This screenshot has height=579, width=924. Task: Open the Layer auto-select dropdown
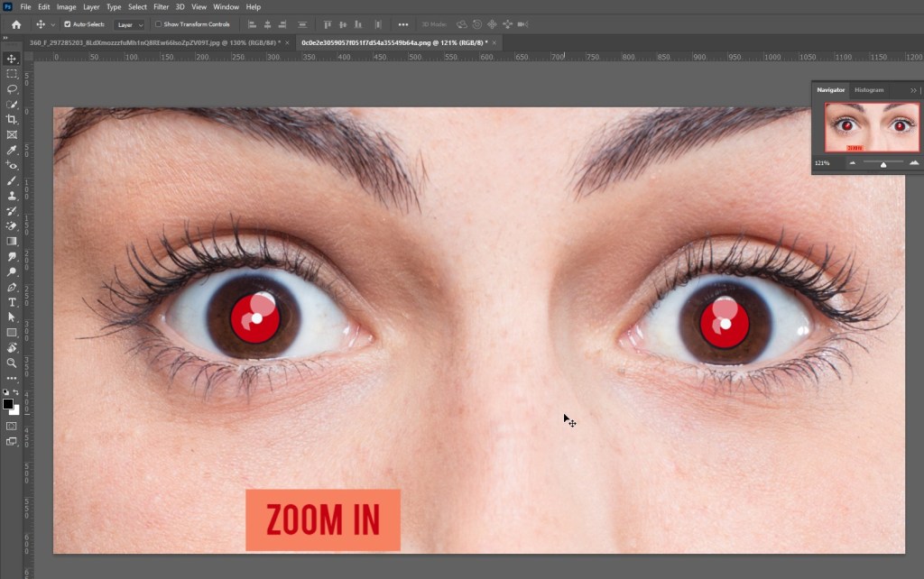click(130, 24)
